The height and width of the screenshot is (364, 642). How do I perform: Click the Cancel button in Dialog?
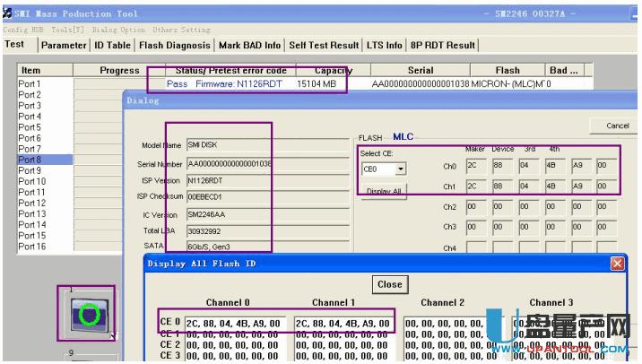coord(617,126)
